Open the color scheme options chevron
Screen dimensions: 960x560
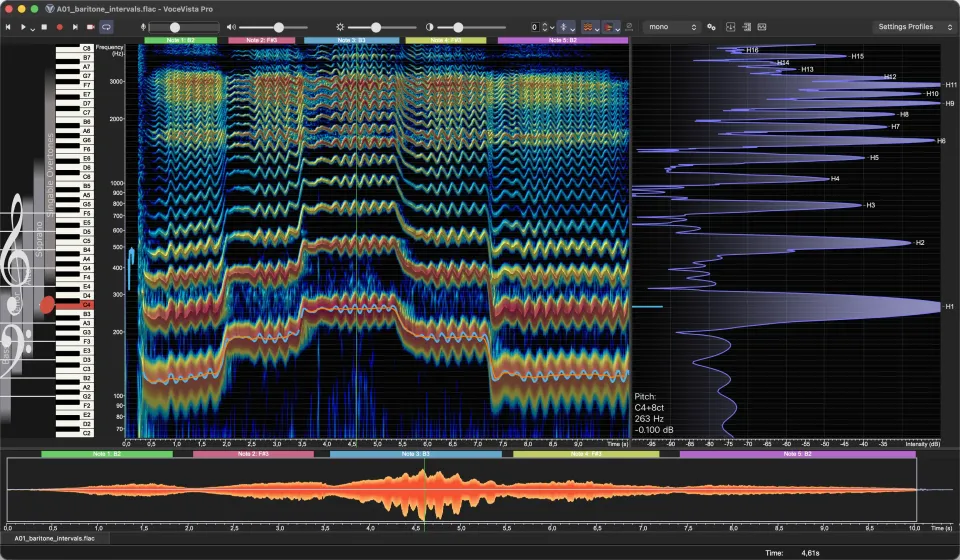617,28
